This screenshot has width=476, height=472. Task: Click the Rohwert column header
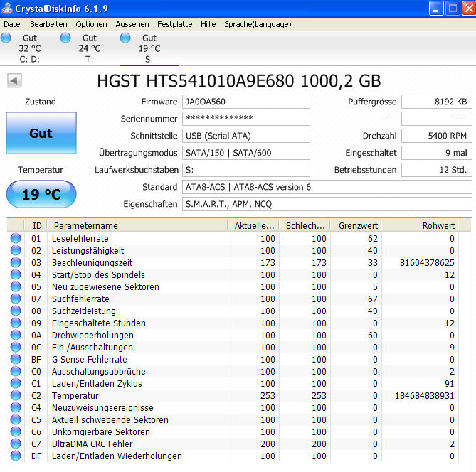(x=420, y=225)
